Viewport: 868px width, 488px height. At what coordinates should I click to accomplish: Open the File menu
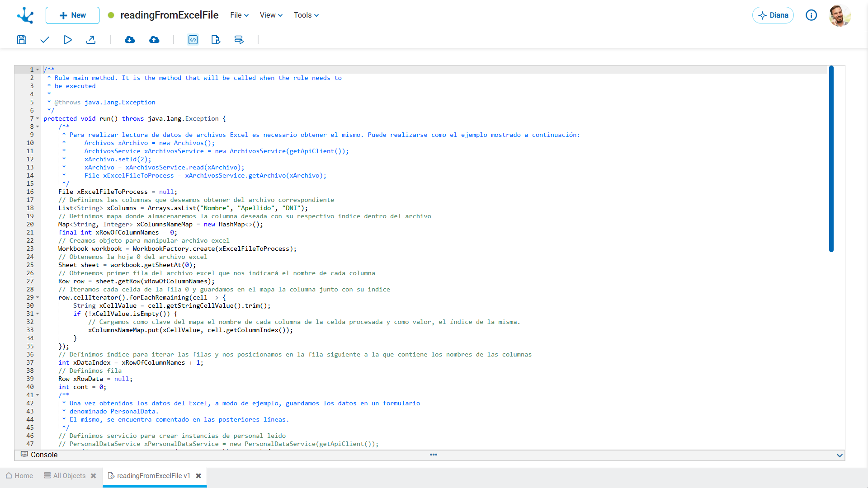click(x=240, y=15)
